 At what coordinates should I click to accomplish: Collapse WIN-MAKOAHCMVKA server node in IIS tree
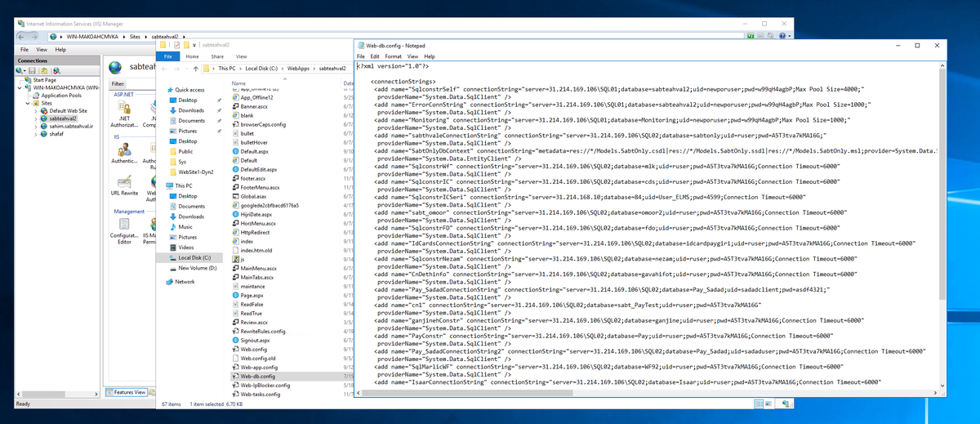20,87
